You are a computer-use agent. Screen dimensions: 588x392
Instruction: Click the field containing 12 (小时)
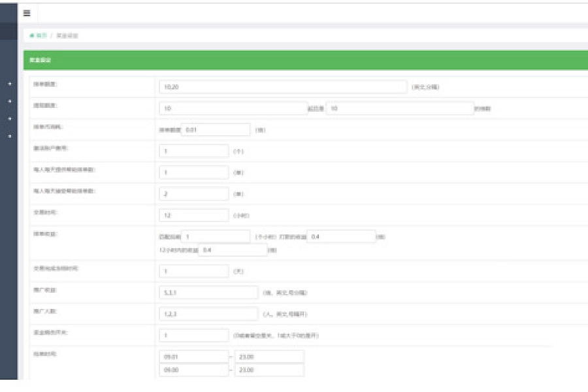click(194, 216)
